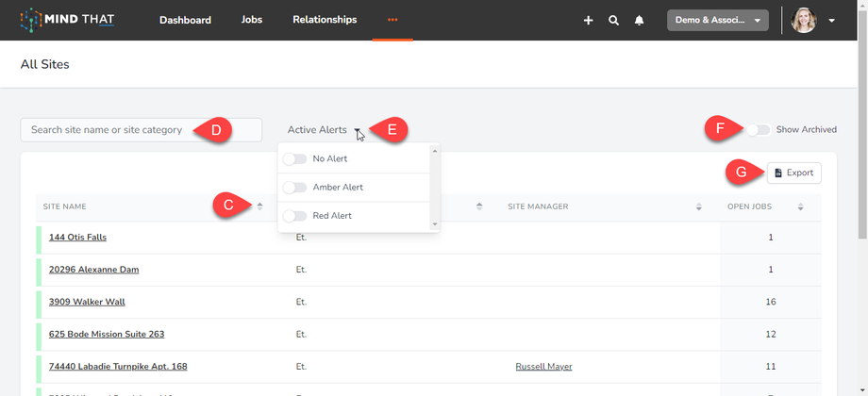Viewport: 868px width, 396px height.
Task: Enable the Amber Alert filter switch
Action: (295, 188)
